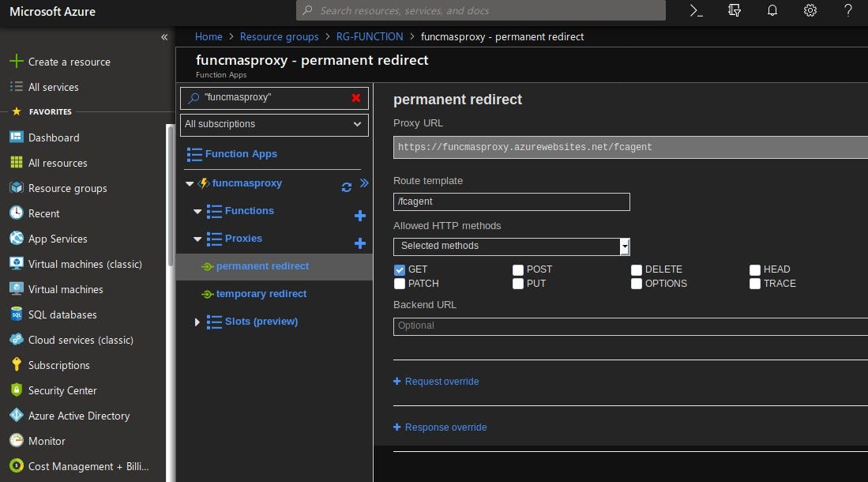Open the Allowed HTTP methods dropdown

click(x=512, y=247)
